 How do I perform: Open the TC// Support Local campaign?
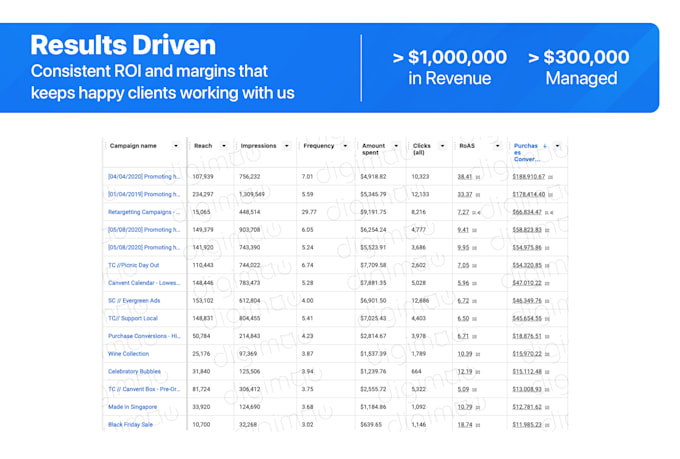133,318
